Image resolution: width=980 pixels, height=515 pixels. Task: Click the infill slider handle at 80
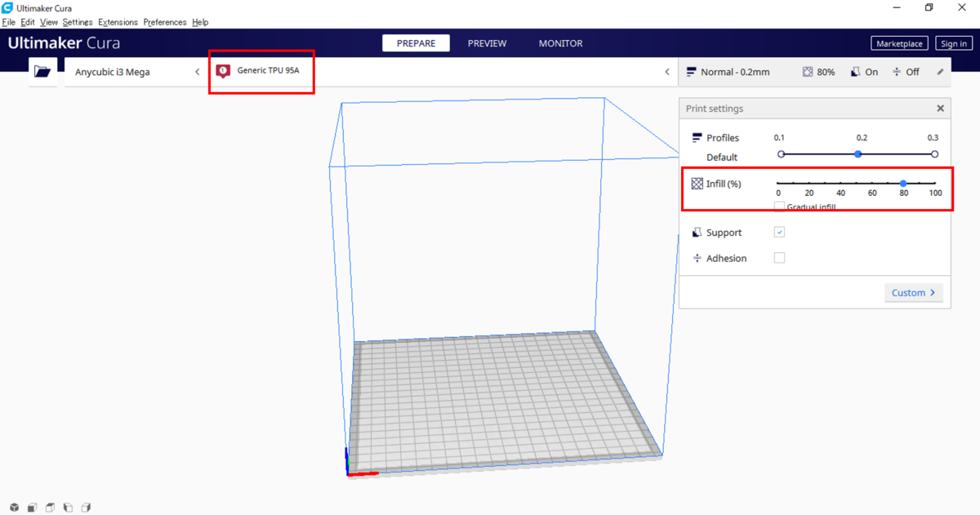(903, 183)
